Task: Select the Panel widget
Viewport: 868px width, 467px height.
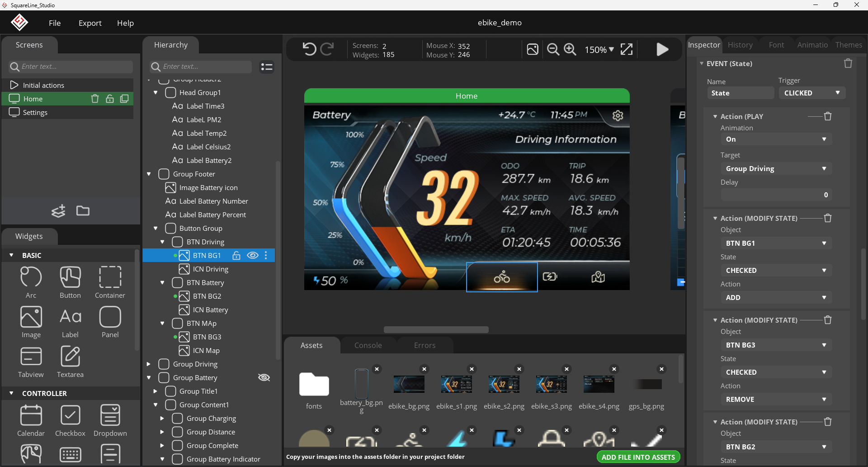Action: pyautogui.click(x=110, y=322)
